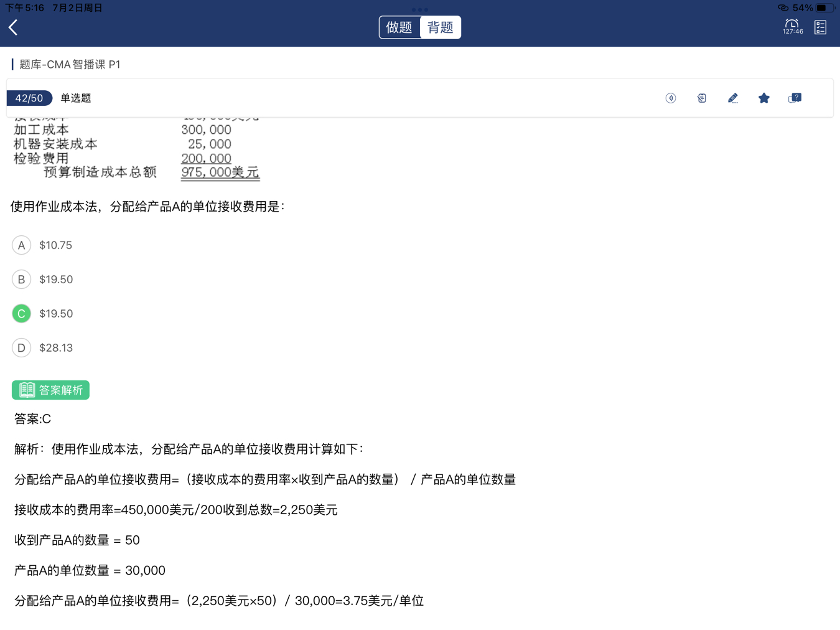The image size is (840, 630).
Task: Tap the 题库-CMA 智播课 P1 title
Action: 70,65
